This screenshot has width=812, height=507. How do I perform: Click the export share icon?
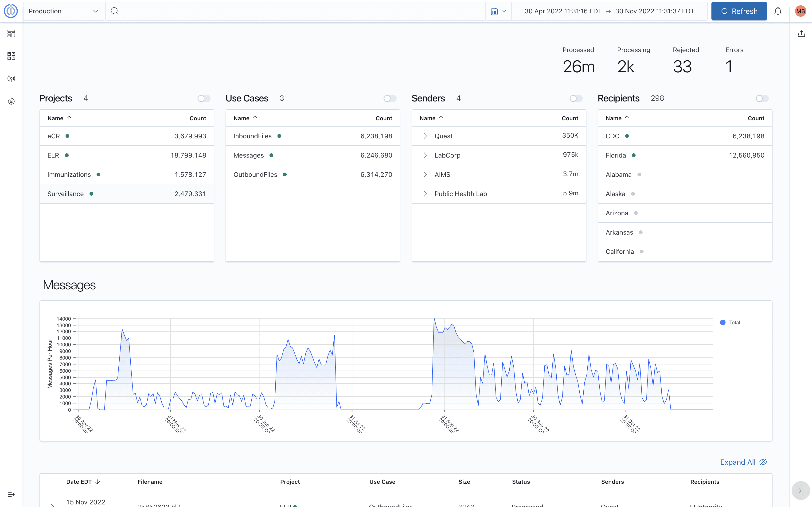[801, 34]
